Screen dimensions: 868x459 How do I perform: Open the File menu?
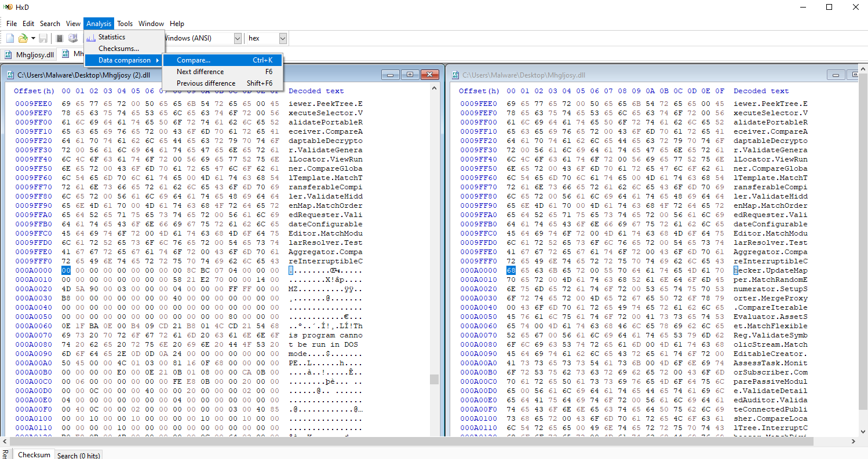pyautogui.click(x=12, y=24)
